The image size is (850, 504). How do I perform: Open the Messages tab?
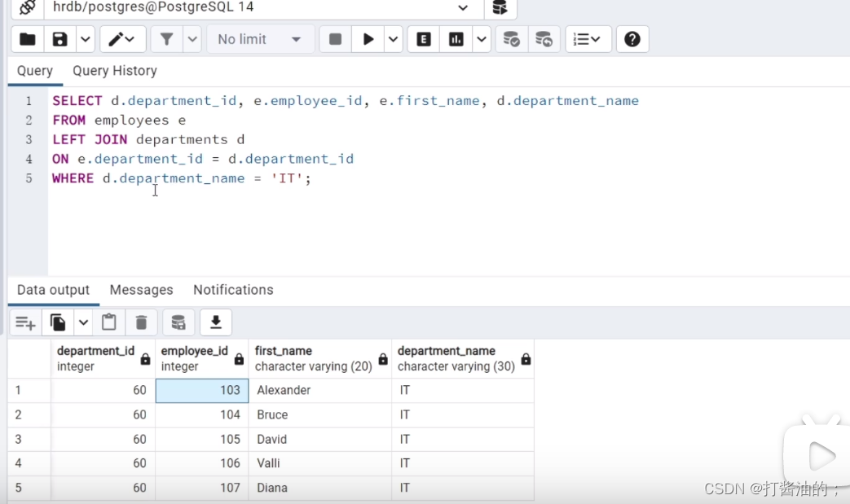(142, 290)
